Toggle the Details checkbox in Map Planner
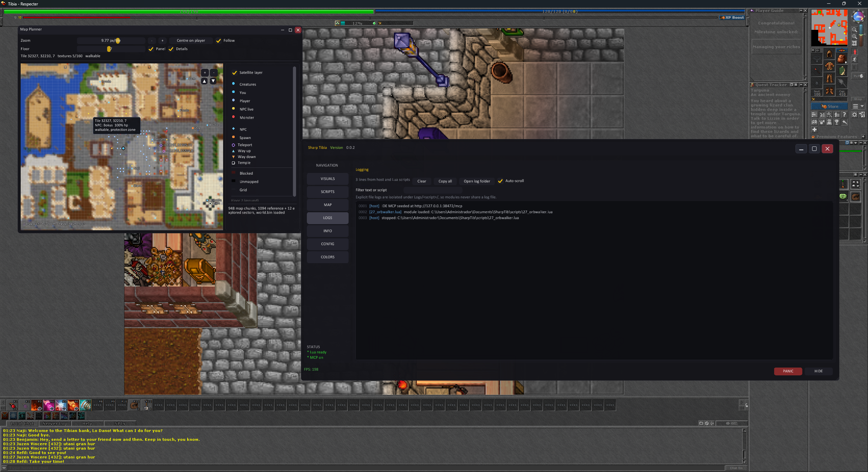 click(x=171, y=49)
